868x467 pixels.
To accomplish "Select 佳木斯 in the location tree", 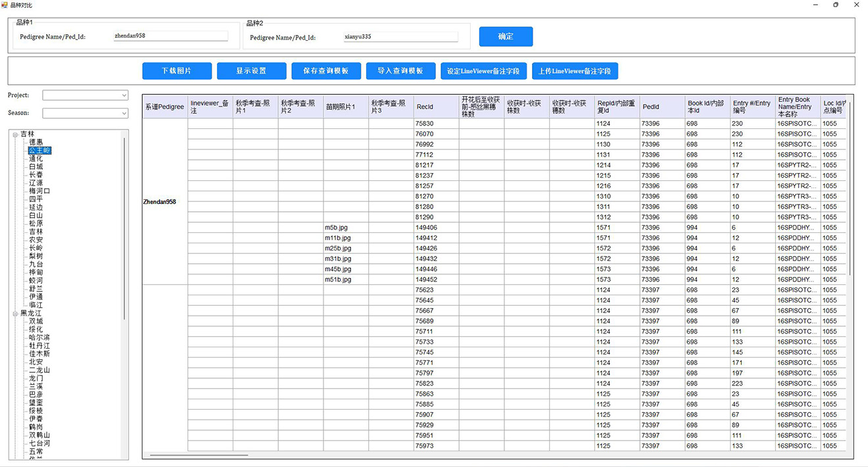I will 39,354.
